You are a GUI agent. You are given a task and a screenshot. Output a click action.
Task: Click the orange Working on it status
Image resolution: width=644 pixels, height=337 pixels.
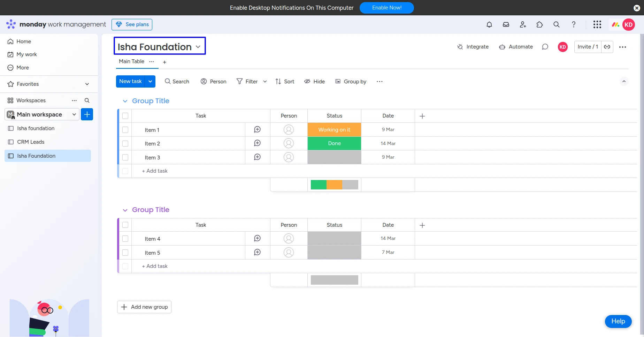pos(334,130)
